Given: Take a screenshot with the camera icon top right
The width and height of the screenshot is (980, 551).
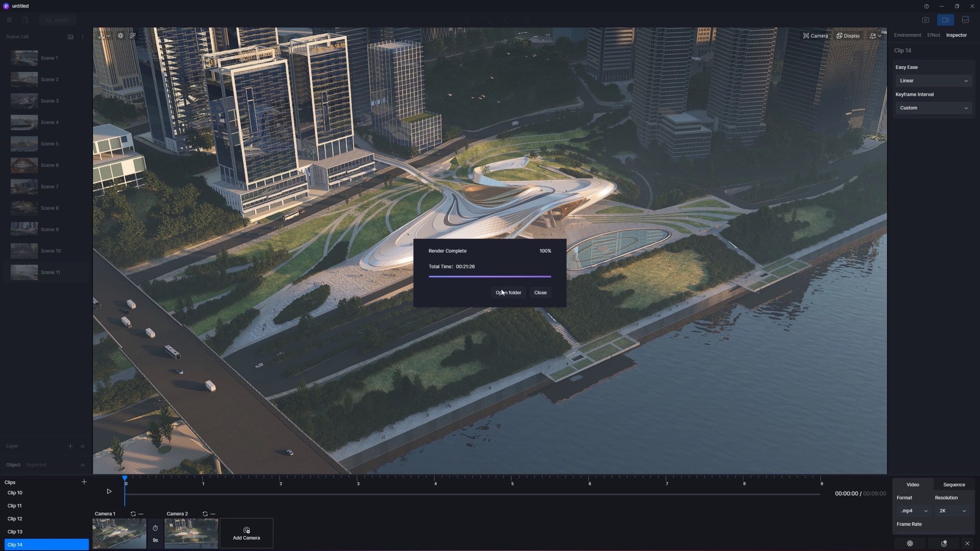Looking at the screenshot, I should coord(926,20).
